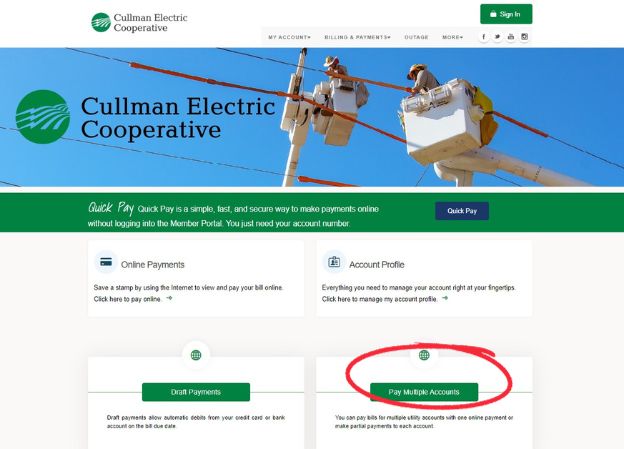624x449 pixels.
Task: Expand the My Account menu
Action: (289, 37)
